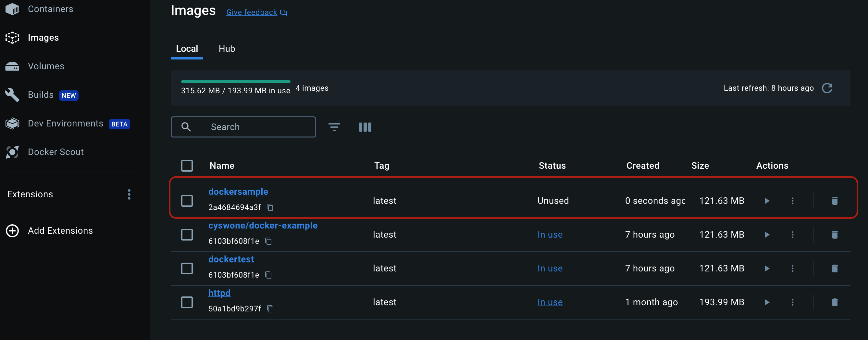The width and height of the screenshot is (868, 340).
Task: Delete the dockertest image
Action: 835,268
